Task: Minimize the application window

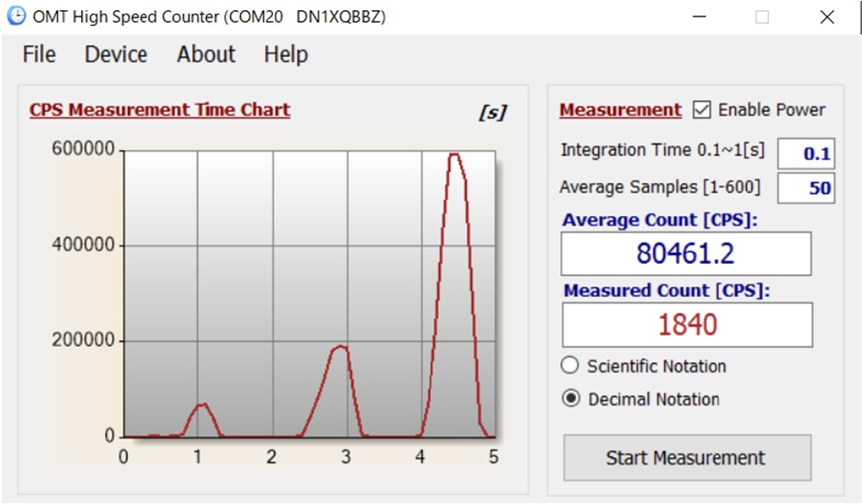Action: click(697, 17)
